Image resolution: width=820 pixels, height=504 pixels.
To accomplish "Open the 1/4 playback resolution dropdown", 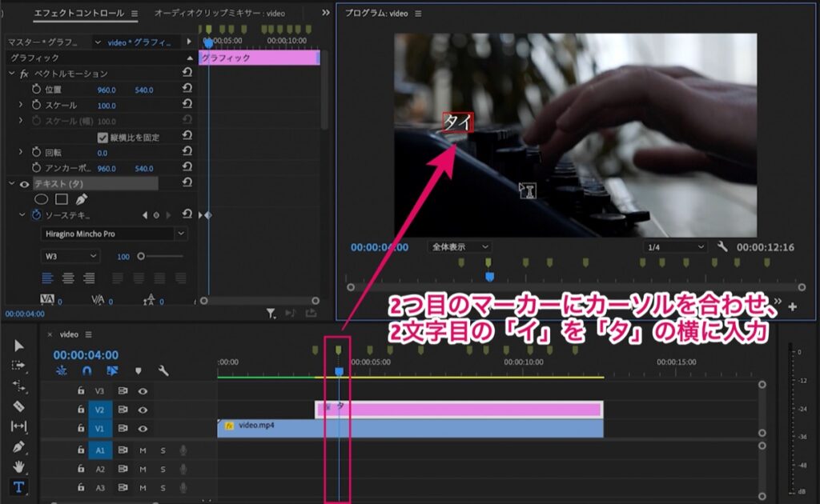I will pos(675,247).
